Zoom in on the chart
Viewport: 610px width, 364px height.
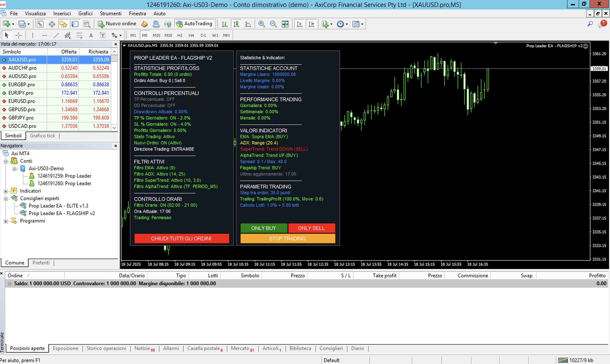(x=262, y=24)
